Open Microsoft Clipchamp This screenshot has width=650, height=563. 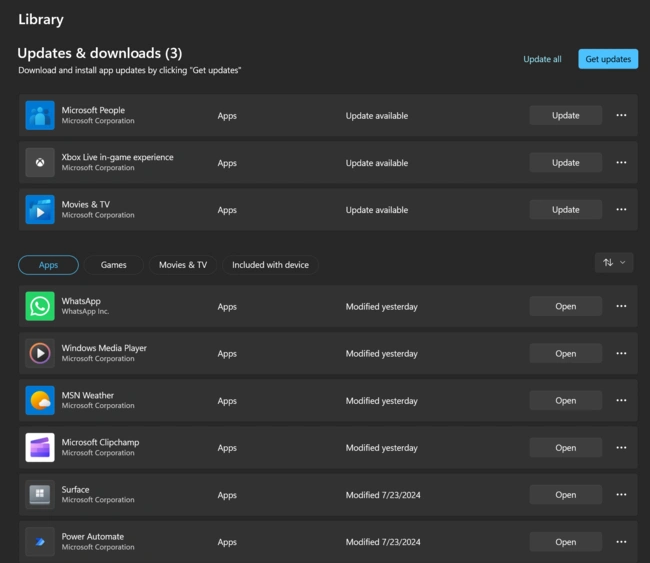[x=565, y=447]
